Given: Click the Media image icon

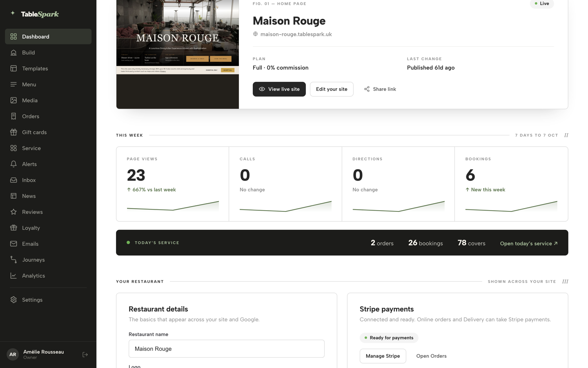Looking at the screenshot, I should click(x=13, y=101).
